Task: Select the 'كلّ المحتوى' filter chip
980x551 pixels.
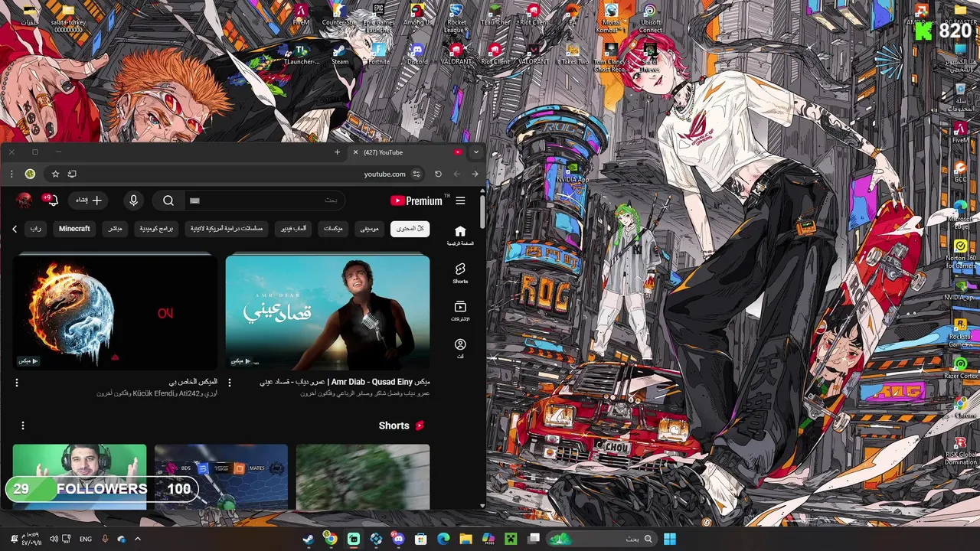Action: [x=410, y=229]
